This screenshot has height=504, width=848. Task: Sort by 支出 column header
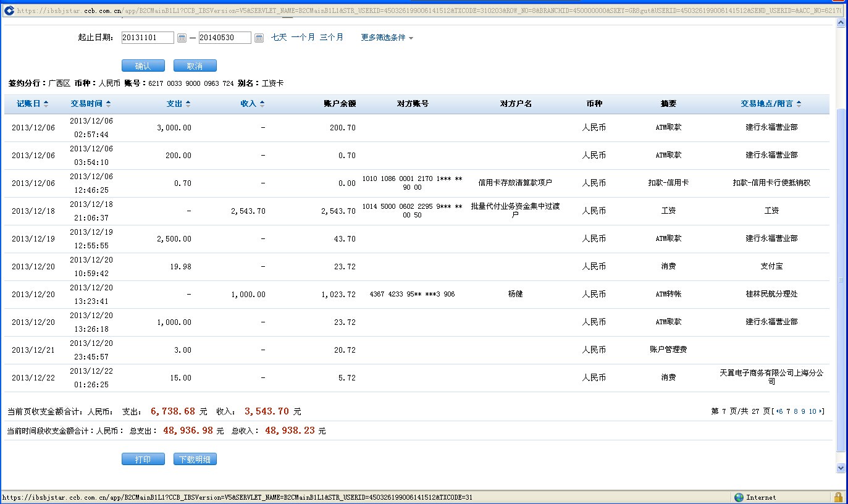[x=178, y=104]
